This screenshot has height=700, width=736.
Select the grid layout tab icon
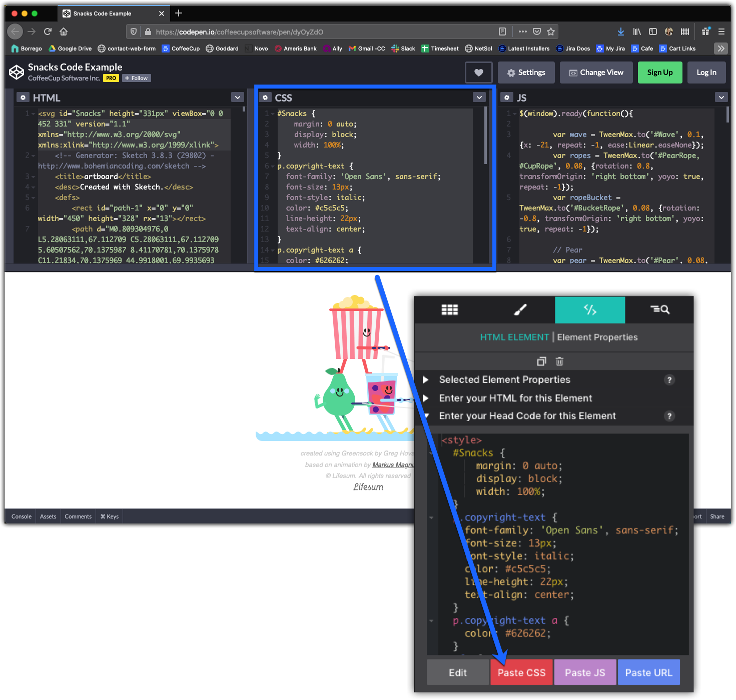[450, 310]
